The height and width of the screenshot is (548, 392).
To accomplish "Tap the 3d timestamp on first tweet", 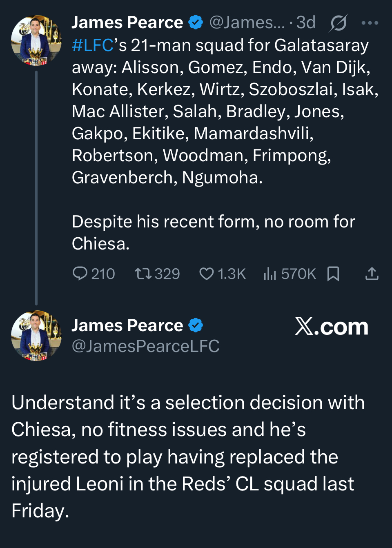I will (x=306, y=23).
